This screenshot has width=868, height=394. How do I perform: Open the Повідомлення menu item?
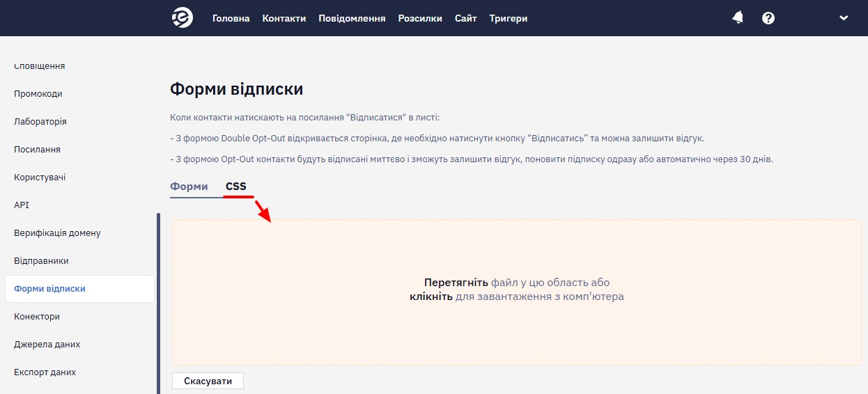pyautogui.click(x=352, y=19)
